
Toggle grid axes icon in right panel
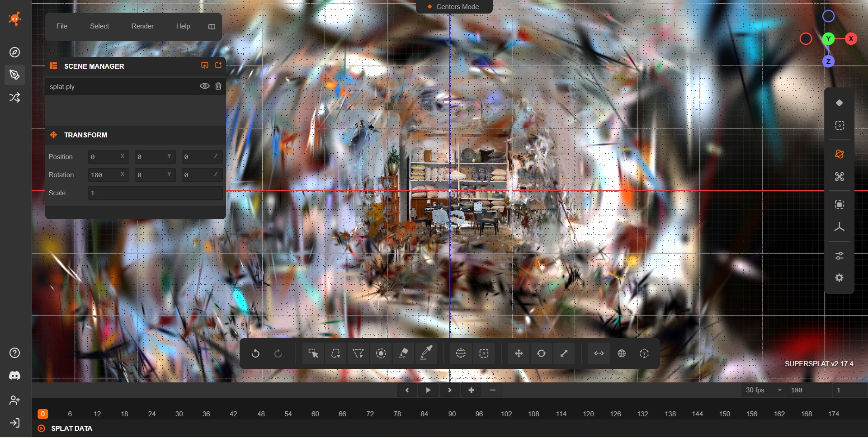tap(839, 227)
